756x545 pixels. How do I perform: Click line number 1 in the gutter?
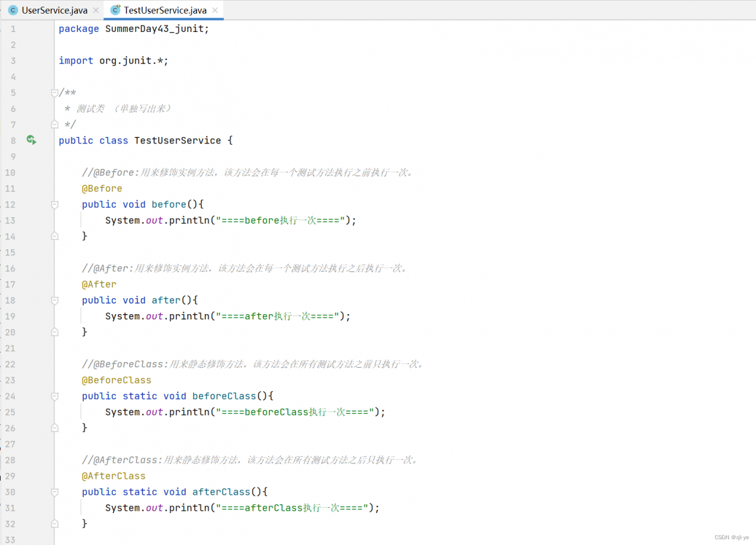click(x=13, y=29)
